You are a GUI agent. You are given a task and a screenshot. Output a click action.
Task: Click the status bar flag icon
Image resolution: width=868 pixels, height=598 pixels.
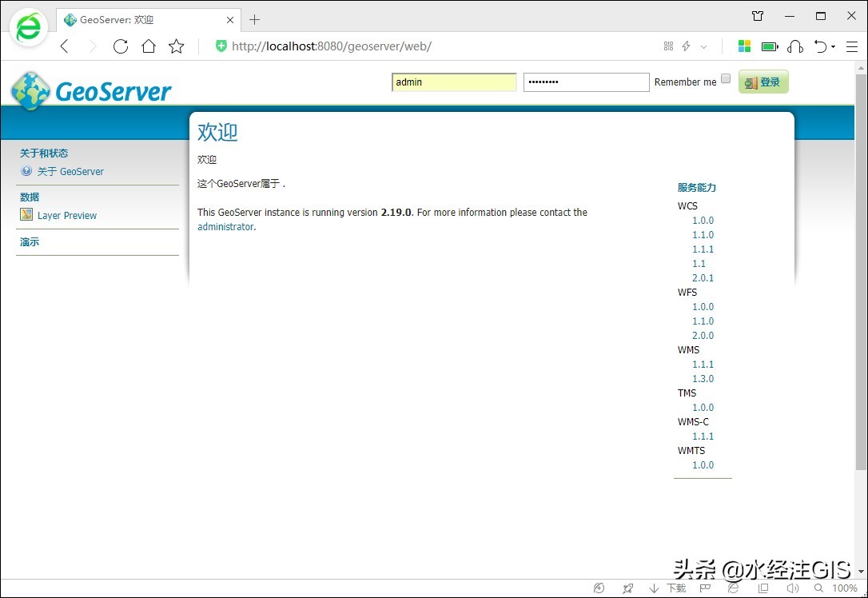[x=705, y=588]
